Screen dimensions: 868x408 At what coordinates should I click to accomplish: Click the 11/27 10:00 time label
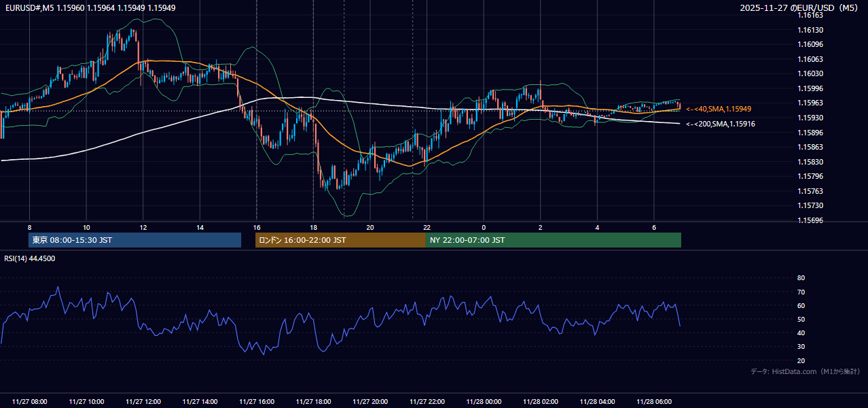point(86,402)
